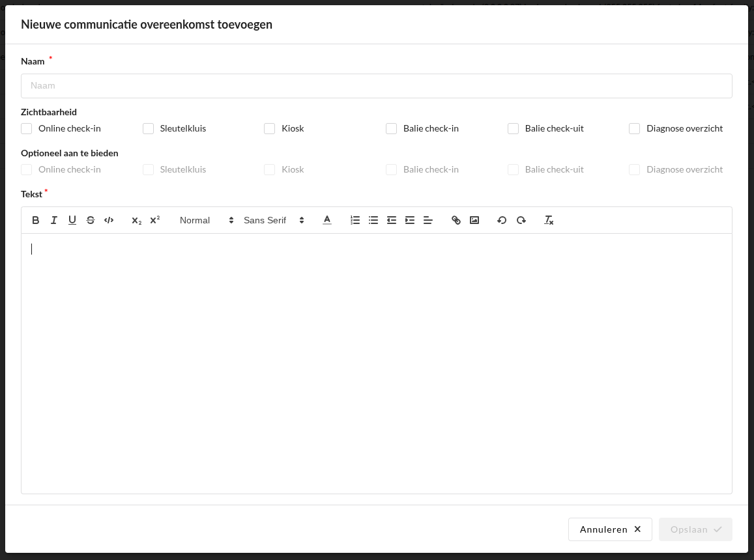Insert a hyperlink in the text
The height and width of the screenshot is (560, 754).
click(456, 220)
